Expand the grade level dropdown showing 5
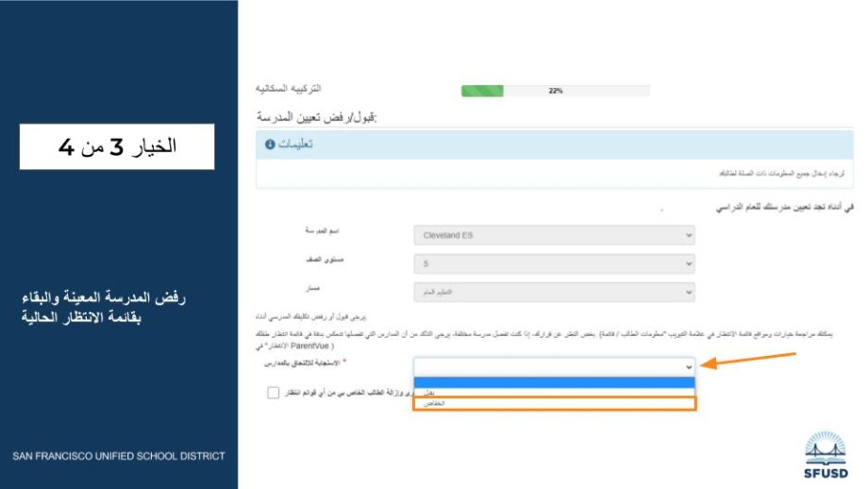The width and height of the screenshot is (868, 489). (554, 264)
